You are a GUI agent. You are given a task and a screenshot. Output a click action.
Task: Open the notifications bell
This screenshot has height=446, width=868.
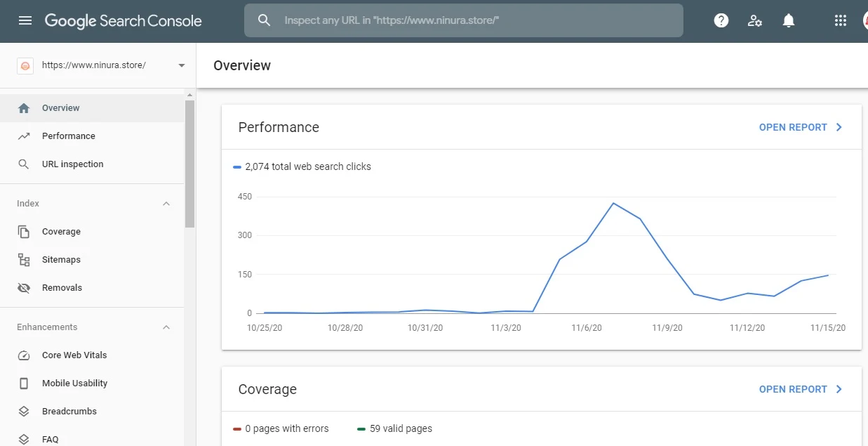coord(789,21)
